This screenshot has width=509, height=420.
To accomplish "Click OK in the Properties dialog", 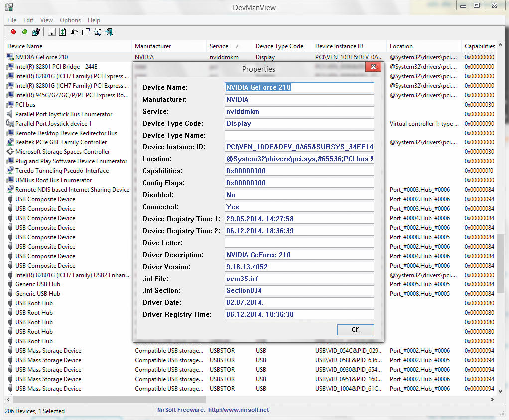I will click(x=356, y=329).
